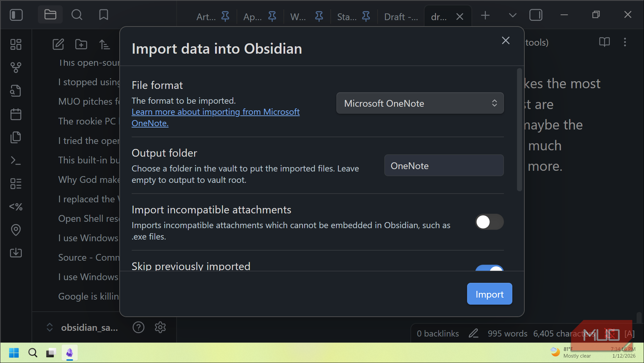644x363 pixels.
Task: Open the 'MUO pitches' note
Action: click(x=89, y=102)
